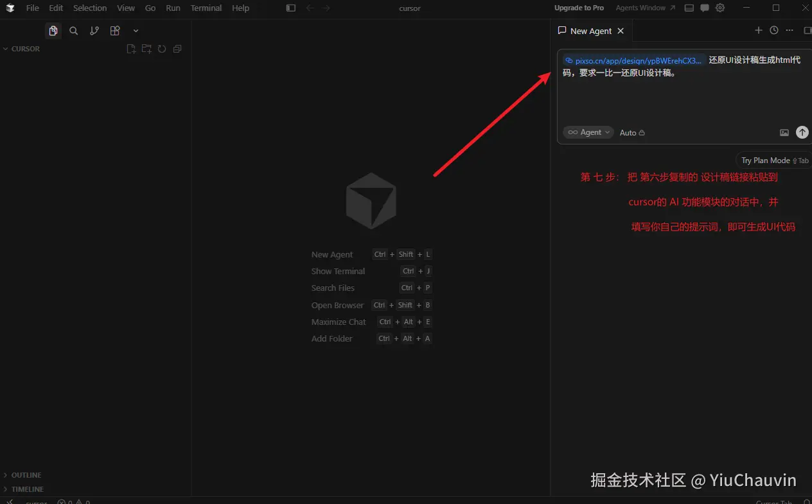
Task: Expand the more views chevron in sidebar
Action: pyautogui.click(x=136, y=31)
